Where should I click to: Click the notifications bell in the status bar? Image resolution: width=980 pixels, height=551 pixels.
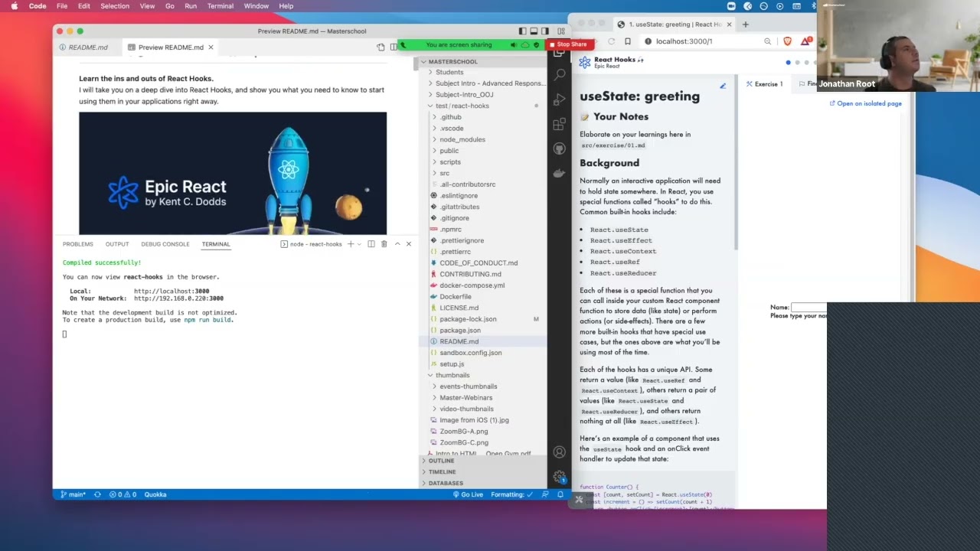coord(560,494)
